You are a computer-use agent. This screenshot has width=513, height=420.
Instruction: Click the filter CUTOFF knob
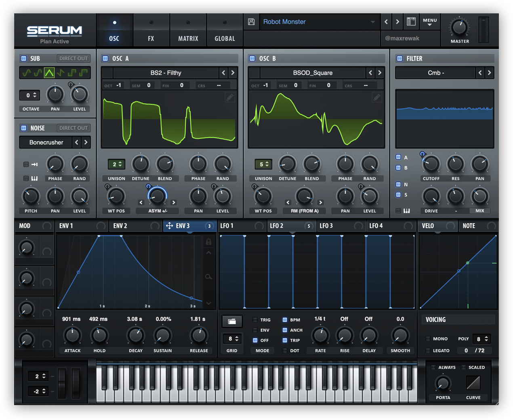[431, 164]
